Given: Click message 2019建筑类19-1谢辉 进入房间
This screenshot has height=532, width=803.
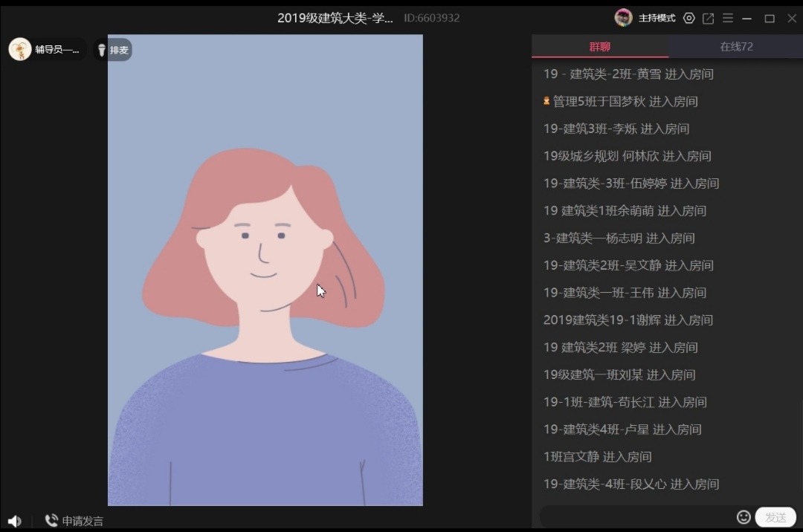Looking at the screenshot, I should [x=628, y=320].
